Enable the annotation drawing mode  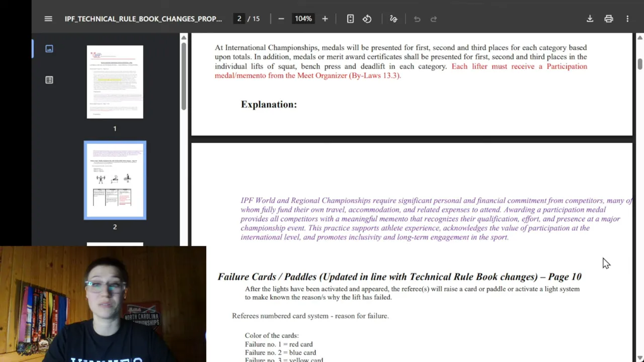393,19
